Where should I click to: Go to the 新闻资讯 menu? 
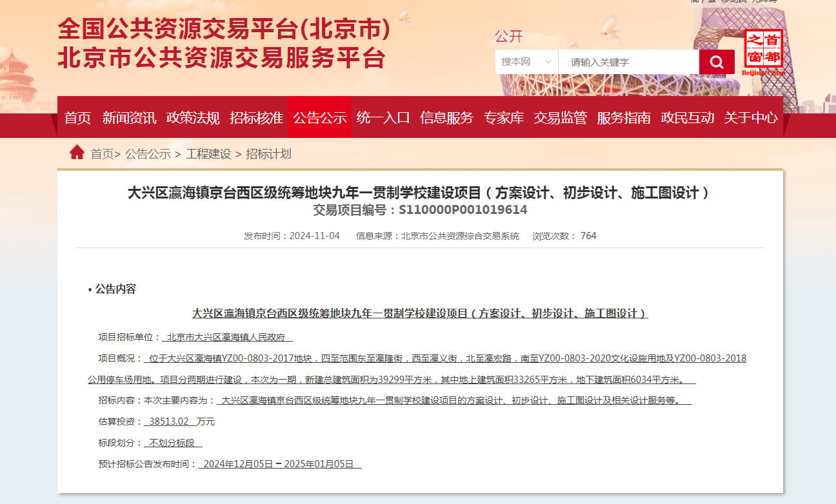(129, 117)
